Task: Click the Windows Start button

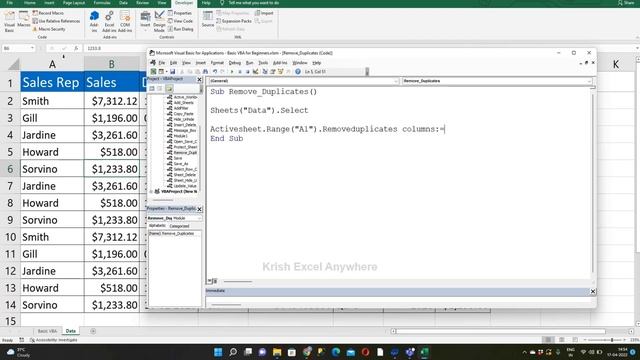Action: coord(218,352)
